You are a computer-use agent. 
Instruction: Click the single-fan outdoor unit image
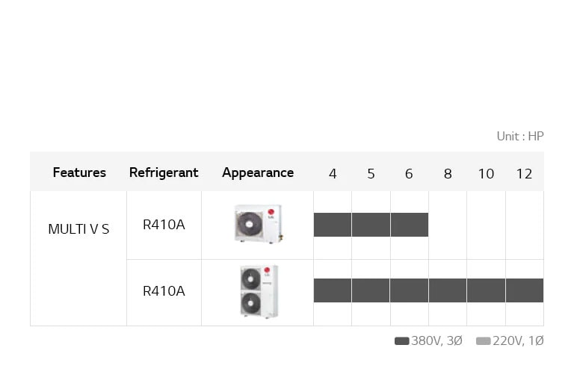(x=259, y=224)
